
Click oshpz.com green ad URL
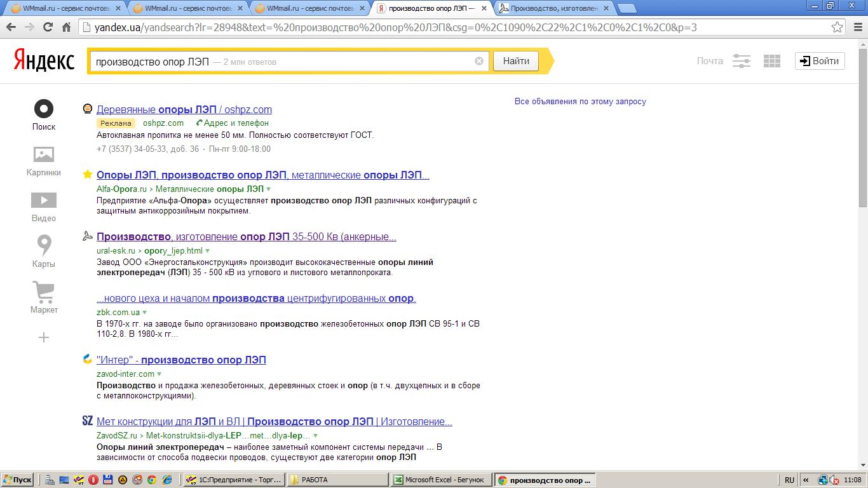pyautogui.click(x=163, y=123)
